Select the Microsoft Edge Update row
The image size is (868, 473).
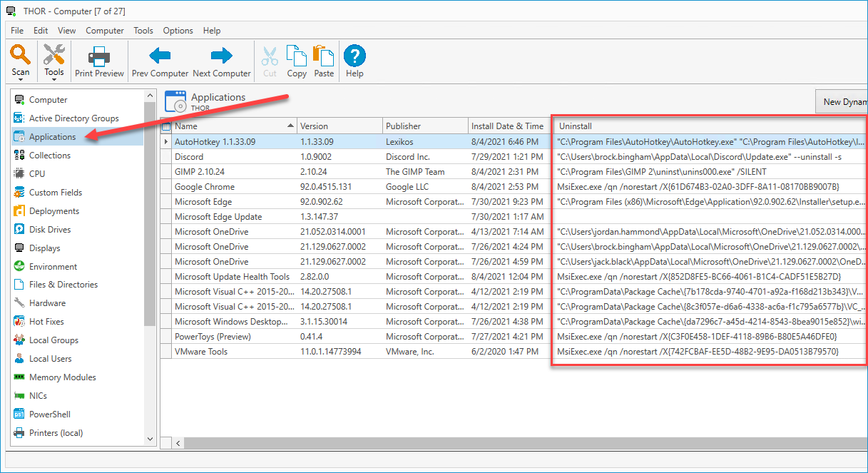(x=514, y=217)
